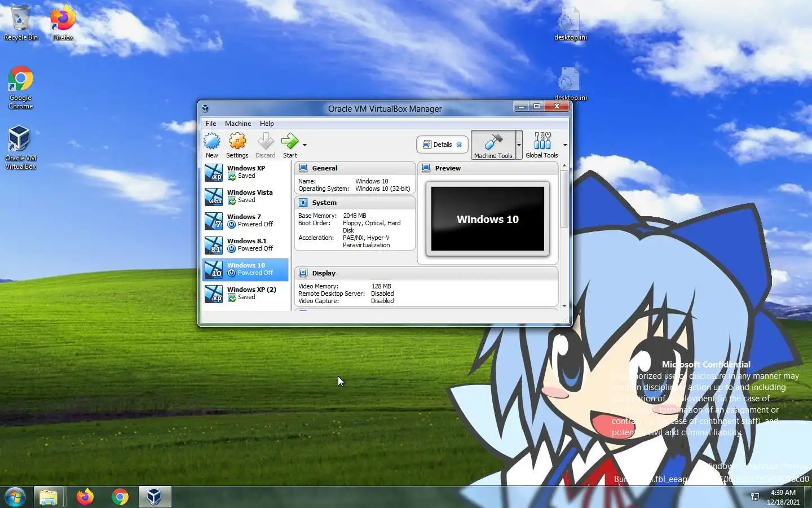Click the Windows 8.1 OS icon in list
This screenshot has height=508, width=812.
(214, 245)
